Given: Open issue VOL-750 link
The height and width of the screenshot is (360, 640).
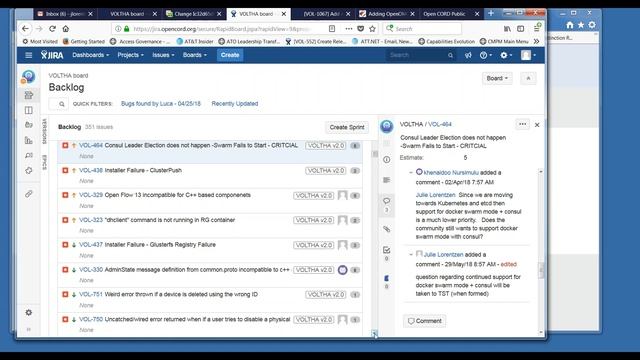Looking at the screenshot, I should 91,319.
